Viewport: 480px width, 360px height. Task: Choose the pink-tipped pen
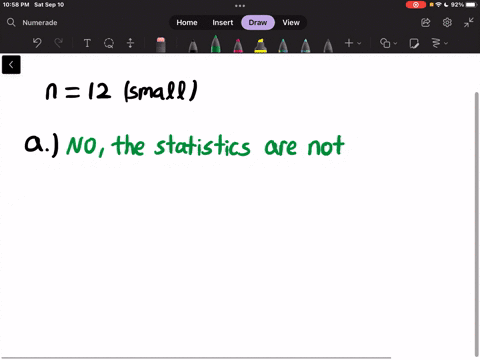click(x=238, y=46)
